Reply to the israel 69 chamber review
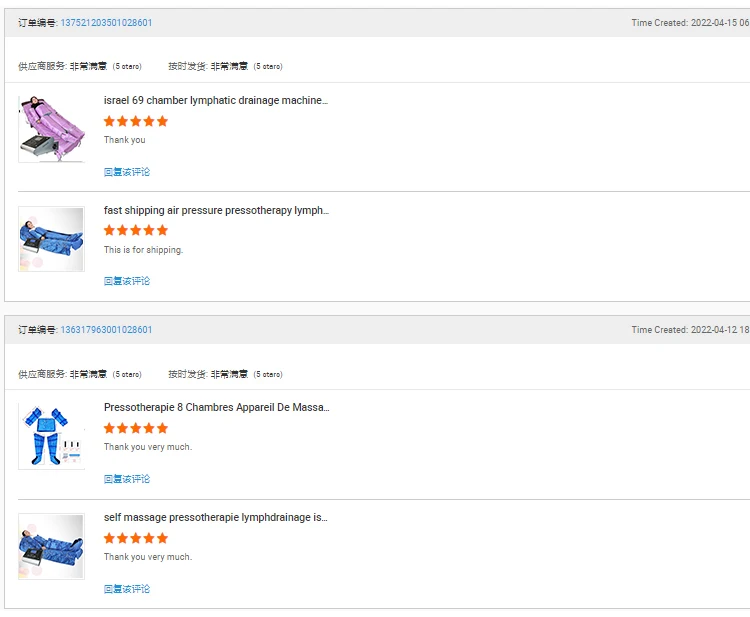This screenshot has width=750, height=617. click(x=127, y=172)
